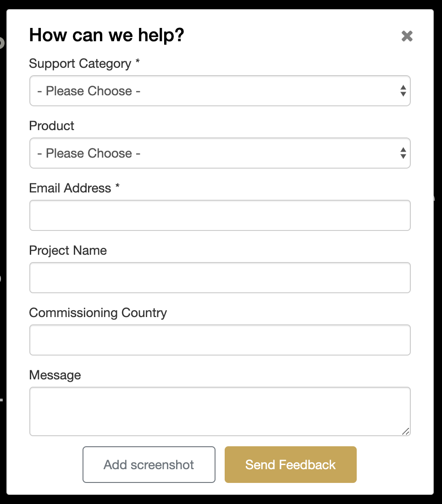
Task: Click the Message label above the text area
Action: tap(55, 375)
